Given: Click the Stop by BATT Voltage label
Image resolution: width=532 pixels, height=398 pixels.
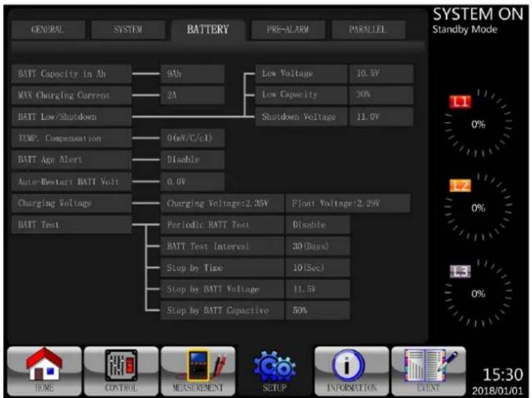Looking at the screenshot, I should click(x=222, y=289).
